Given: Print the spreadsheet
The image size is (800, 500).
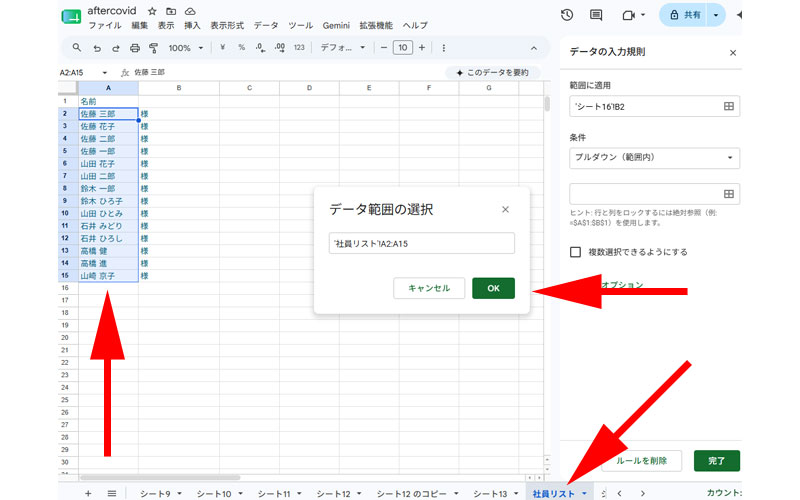Looking at the screenshot, I should (135, 48).
